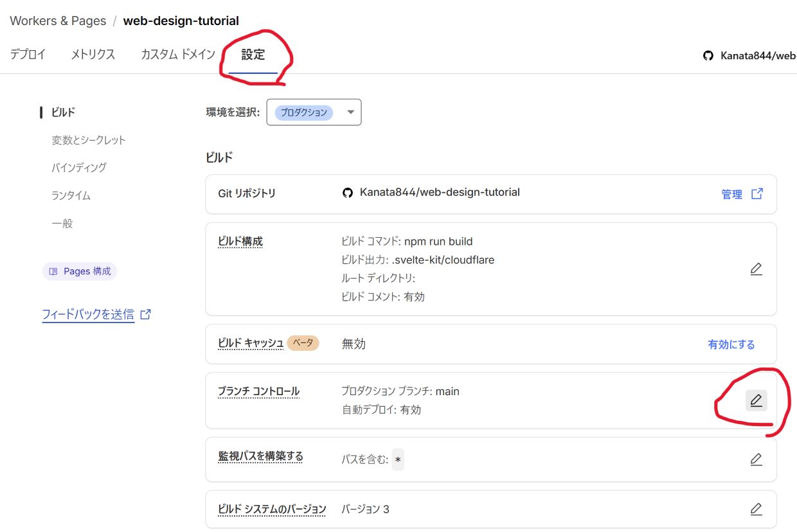Edit ブランチ コントロール using the circled pencil icon
The image size is (797, 532).
pos(756,400)
